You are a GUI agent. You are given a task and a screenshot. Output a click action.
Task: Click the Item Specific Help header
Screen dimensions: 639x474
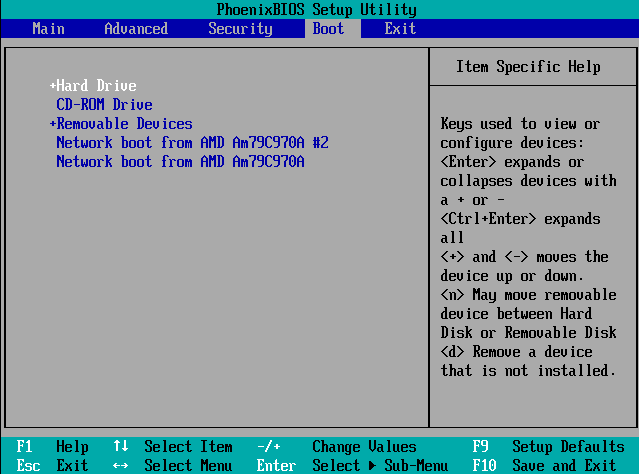[528, 66]
